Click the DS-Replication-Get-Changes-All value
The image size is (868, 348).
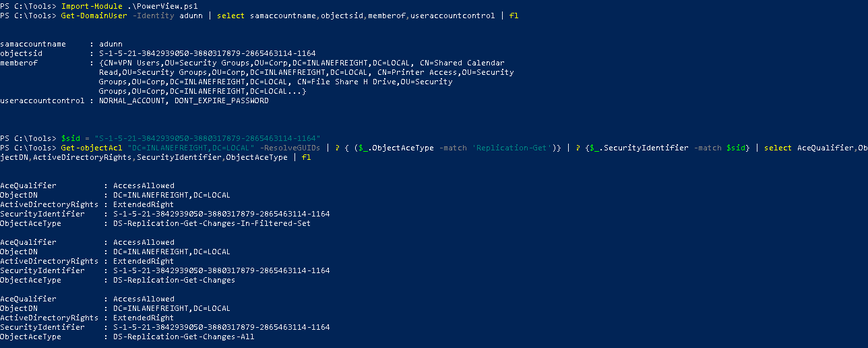tap(183, 337)
